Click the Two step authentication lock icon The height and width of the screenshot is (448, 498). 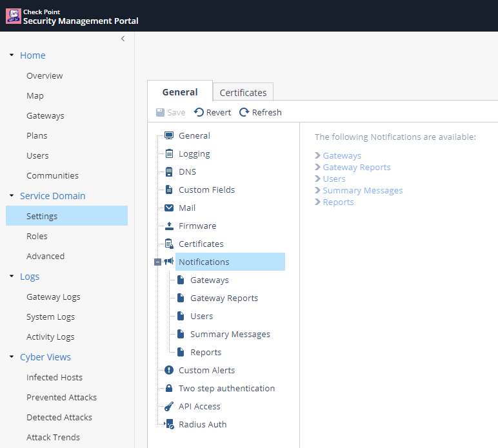pyautogui.click(x=169, y=389)
